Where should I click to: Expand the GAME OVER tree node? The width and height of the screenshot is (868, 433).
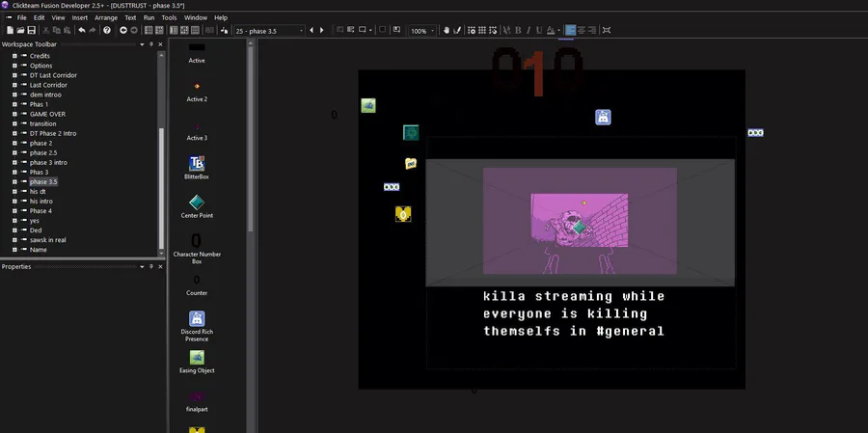14,114
